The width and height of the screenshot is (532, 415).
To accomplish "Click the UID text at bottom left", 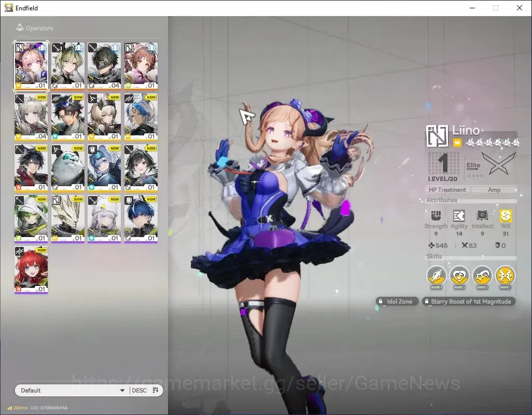I will pyautogui.click(x=49, y=408).
